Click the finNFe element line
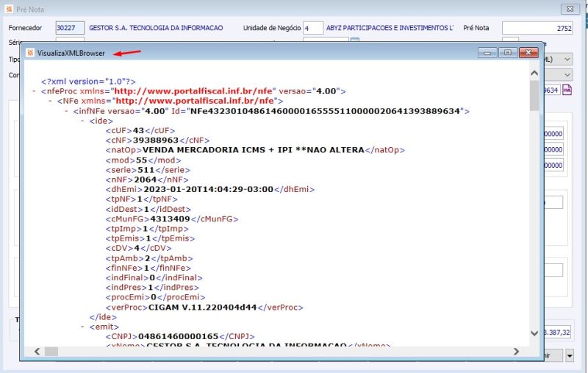This screenshot has height=373, width=588. point(148,269)
